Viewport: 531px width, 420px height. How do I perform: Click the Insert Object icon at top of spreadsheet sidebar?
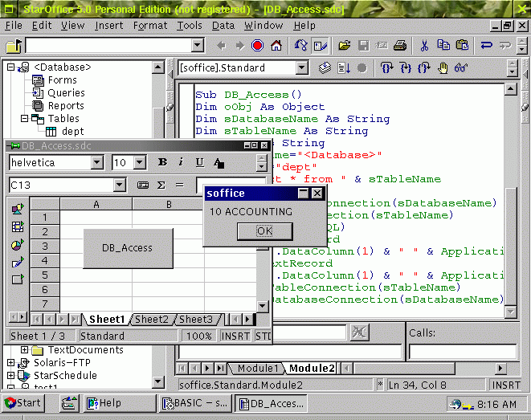pyautogui.click(x=18, y=209)
